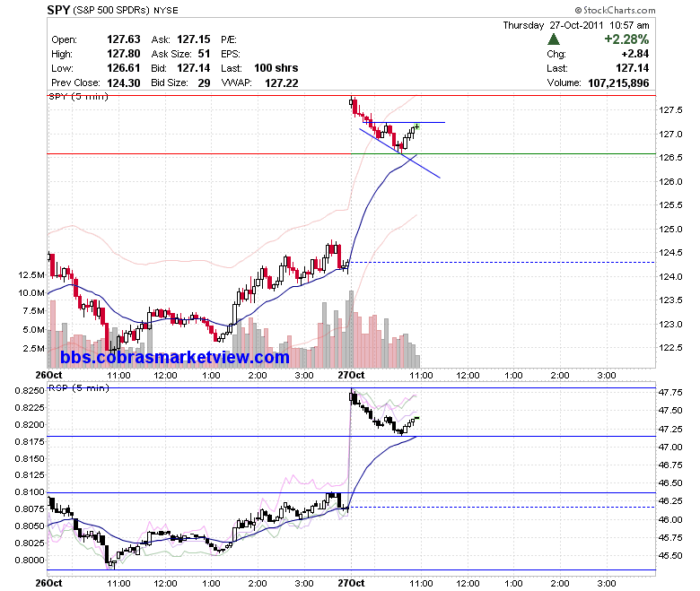Click the Thursday 27-Oct-2011 10:57 am timestamp
700x591 pixels.
pyautogui.click(x=576, y=25)
